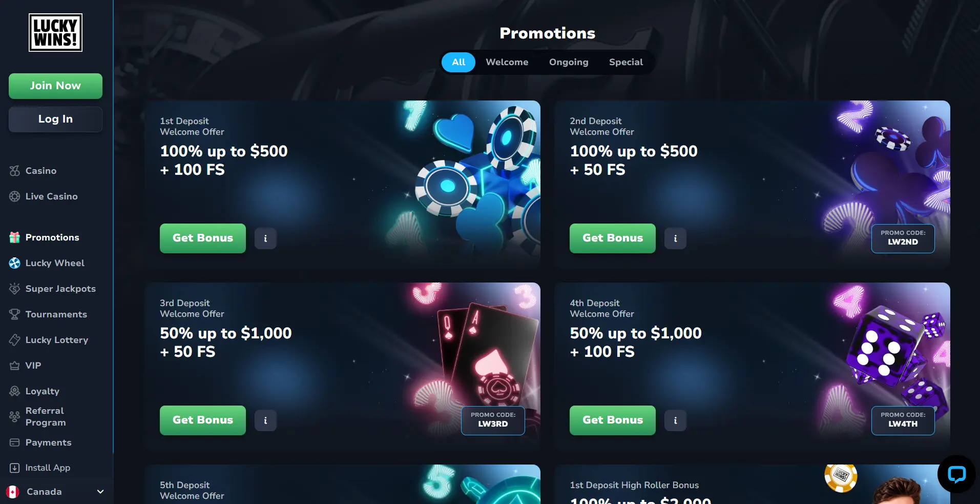The width and height of the screenshot is (980, 504).
Task: Click the Canada flag selector
Action: [13, 492]
